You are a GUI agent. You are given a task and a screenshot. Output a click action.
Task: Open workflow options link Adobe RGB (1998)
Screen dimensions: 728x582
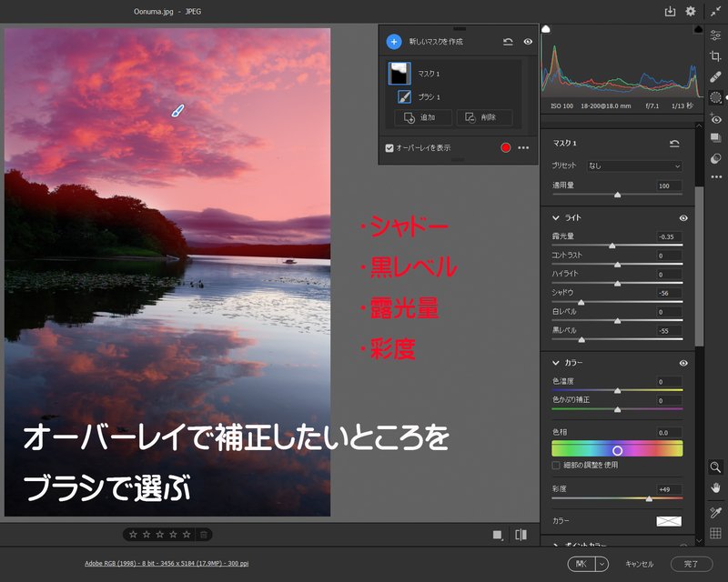167,564
